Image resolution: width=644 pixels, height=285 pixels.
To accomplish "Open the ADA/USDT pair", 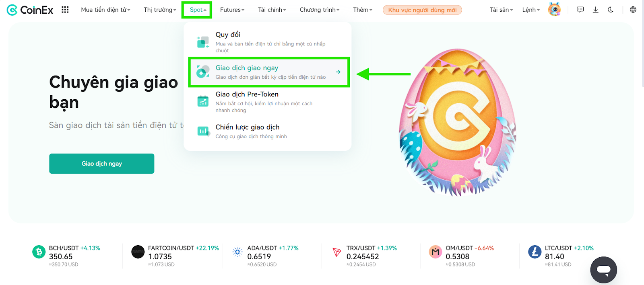I will coord(262,248).
